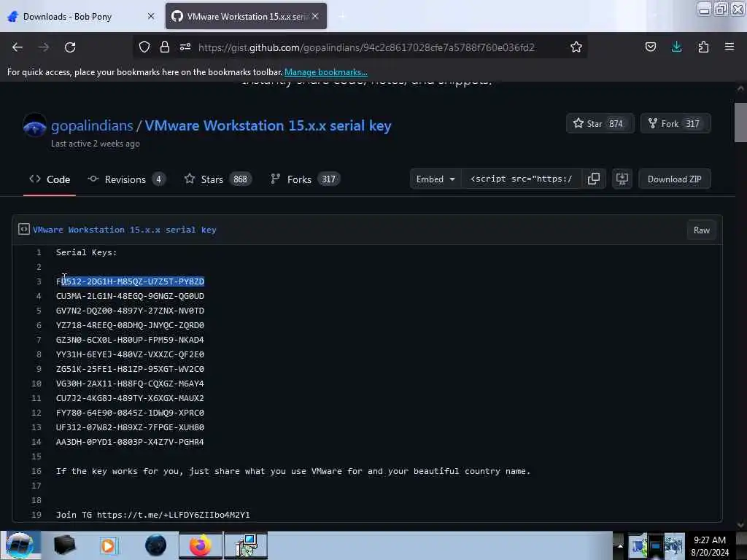Save gist to desktop icon
Viewport: 747px width, 560px height.
[622, 179]
